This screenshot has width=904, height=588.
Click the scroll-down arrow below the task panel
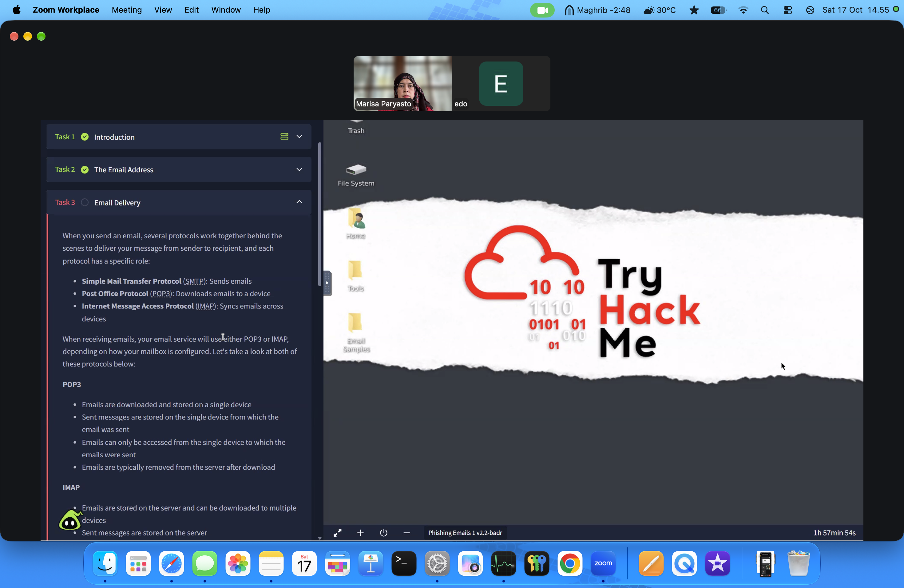[x=319, y=538]
